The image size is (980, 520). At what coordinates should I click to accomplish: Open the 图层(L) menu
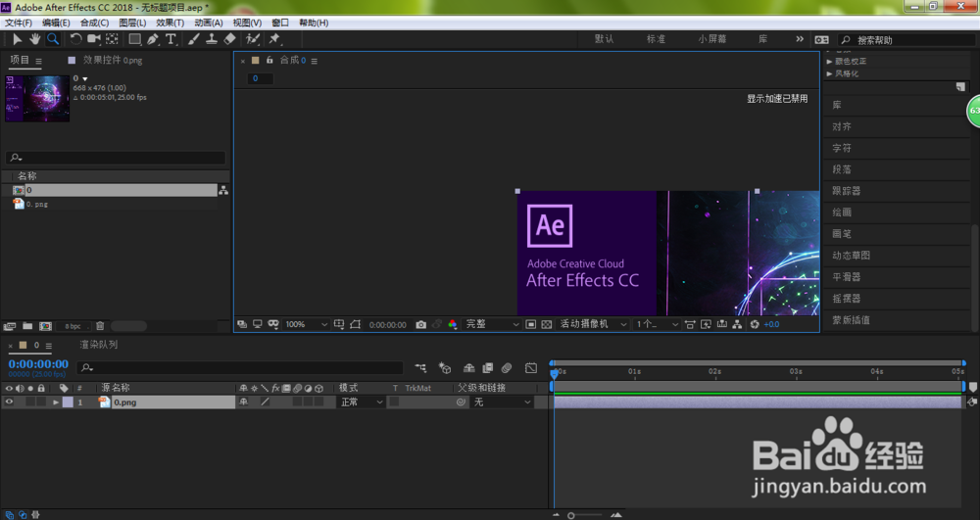click(132, 23)
